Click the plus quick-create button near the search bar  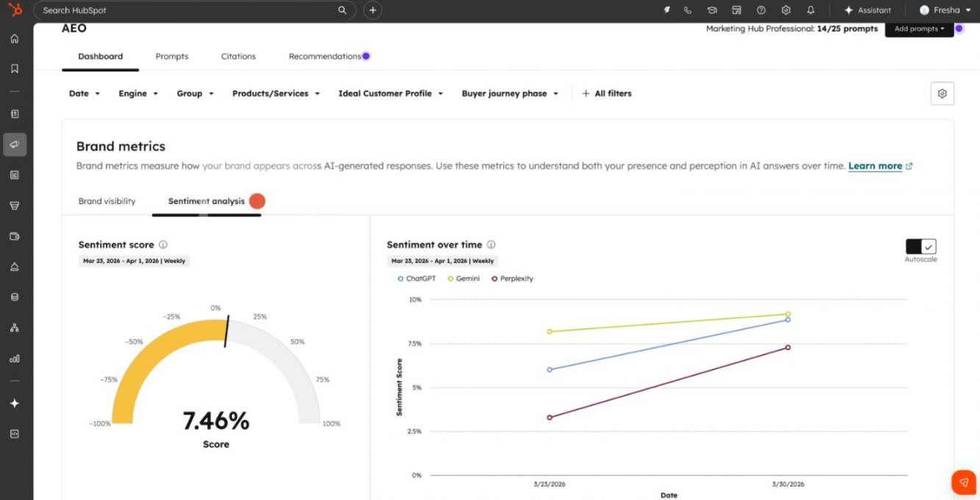tap(373, 10)
